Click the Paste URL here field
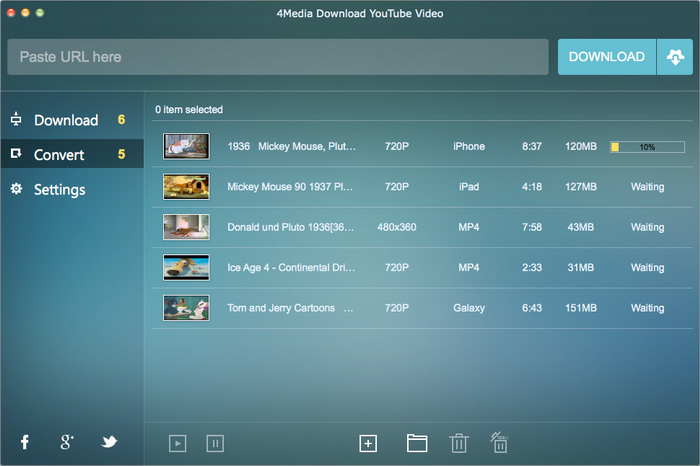700x466 pixels. pos(278,57)
